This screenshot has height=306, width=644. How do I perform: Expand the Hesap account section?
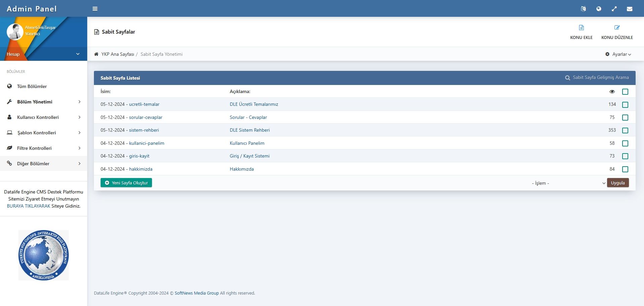pyautogui.click(x=44, y=54)
